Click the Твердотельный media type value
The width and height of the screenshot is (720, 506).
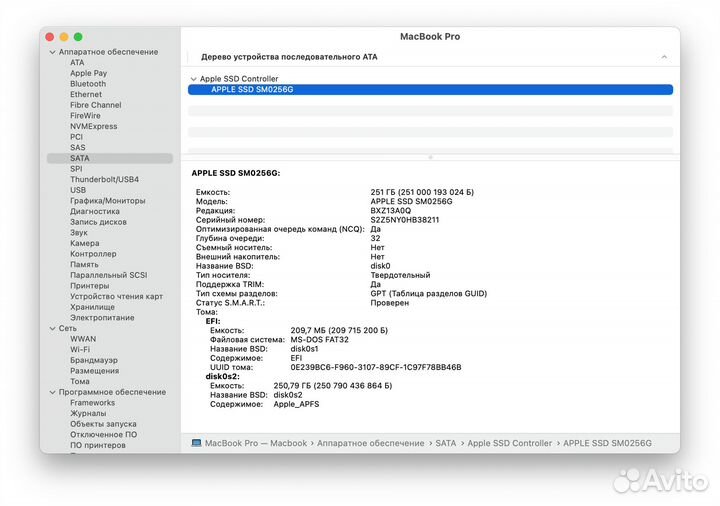(x=400, y=275)
